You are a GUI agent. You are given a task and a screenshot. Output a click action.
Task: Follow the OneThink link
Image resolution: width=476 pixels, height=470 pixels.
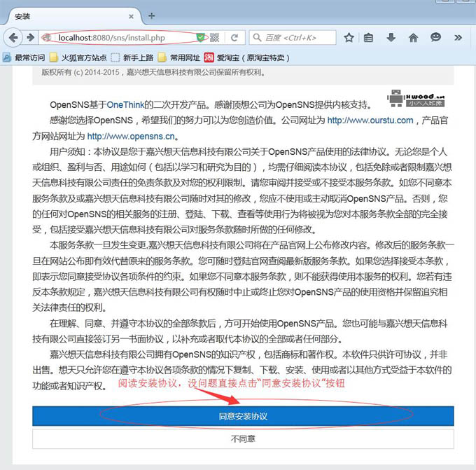tap(125, 105)
